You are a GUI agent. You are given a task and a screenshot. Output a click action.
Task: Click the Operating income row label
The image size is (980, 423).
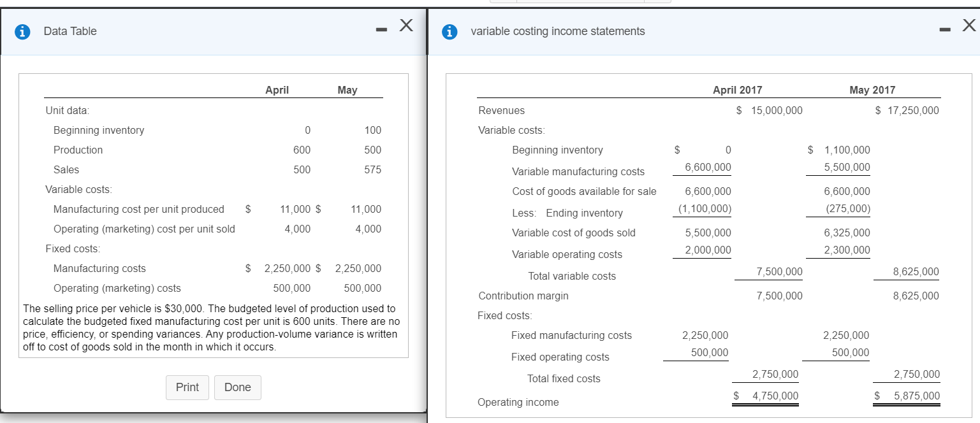click(518, 402)
